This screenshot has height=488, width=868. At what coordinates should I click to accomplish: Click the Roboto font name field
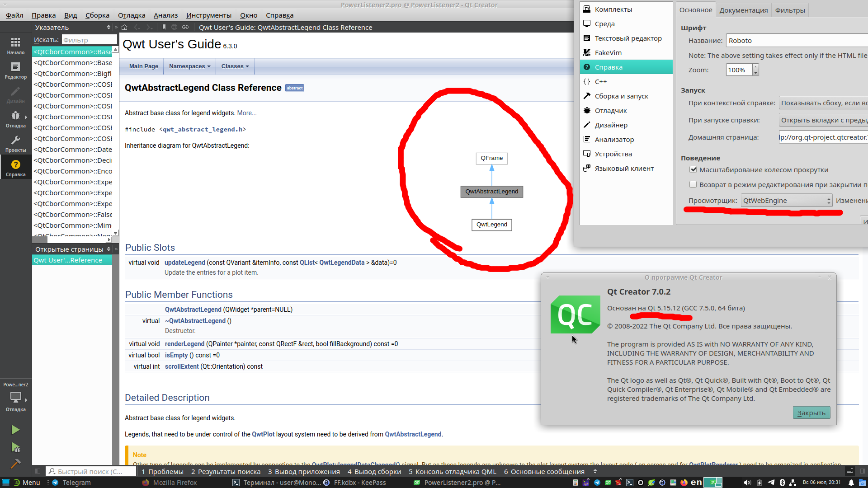[797, 40]
